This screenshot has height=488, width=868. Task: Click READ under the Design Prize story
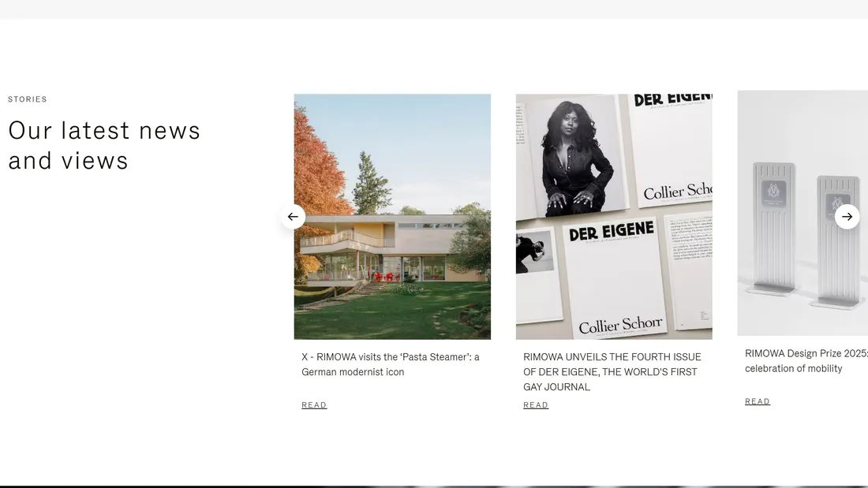click(x=758, y=401)
